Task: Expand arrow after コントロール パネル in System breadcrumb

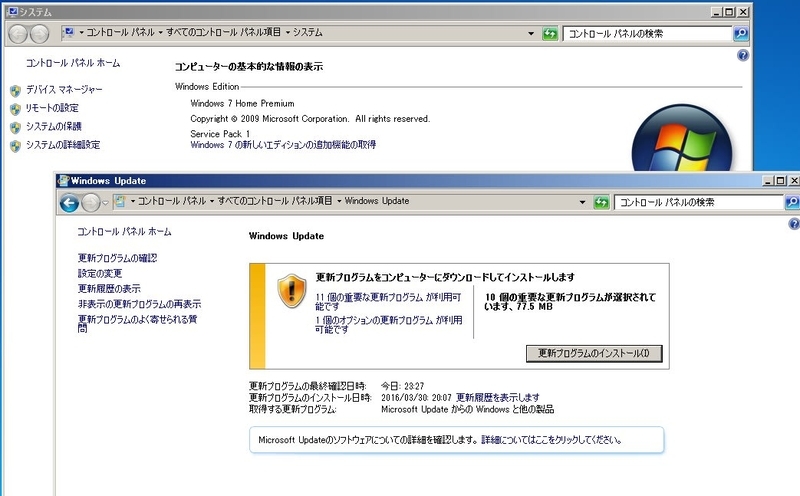Action: coord(160,33)
